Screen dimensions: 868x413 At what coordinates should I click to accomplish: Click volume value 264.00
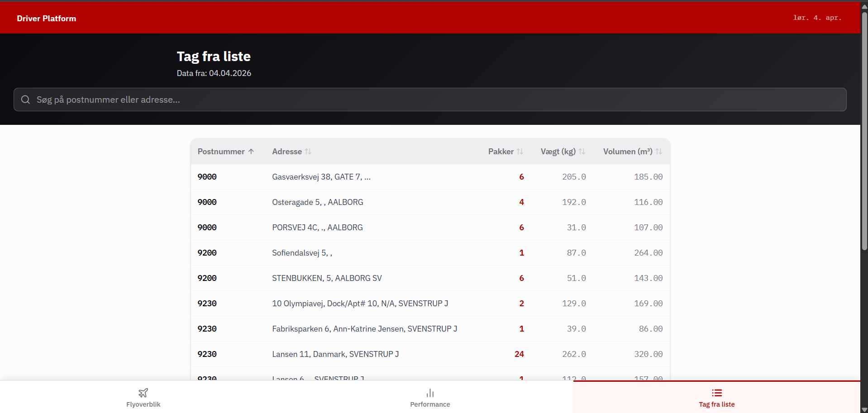click(649, 253)
